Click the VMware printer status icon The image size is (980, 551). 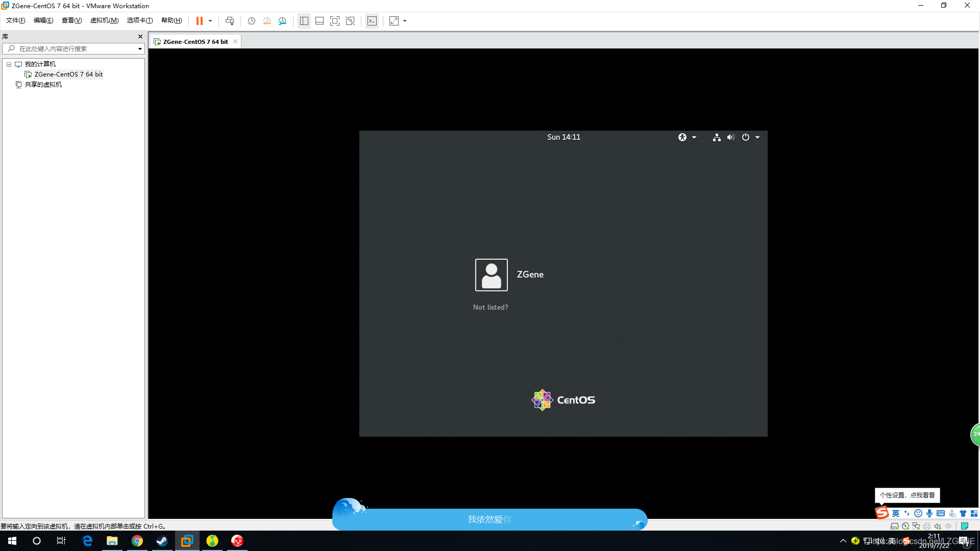(927, 526)
